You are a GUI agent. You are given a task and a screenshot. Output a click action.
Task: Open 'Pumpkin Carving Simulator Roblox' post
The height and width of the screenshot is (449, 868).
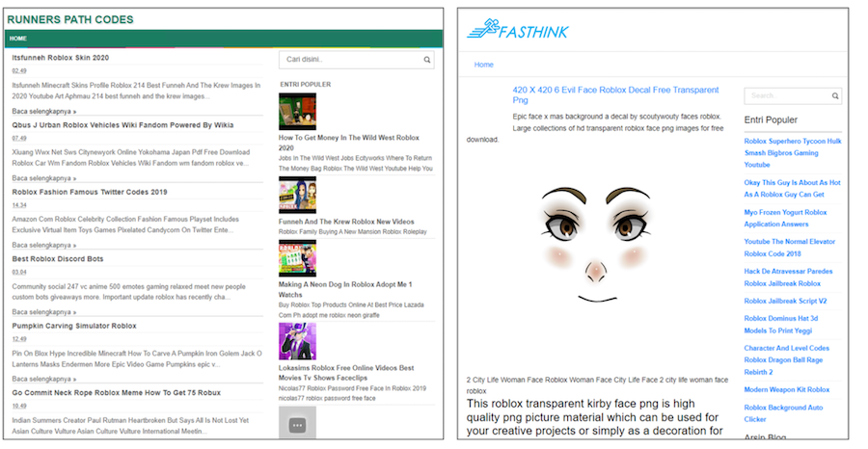74,326
